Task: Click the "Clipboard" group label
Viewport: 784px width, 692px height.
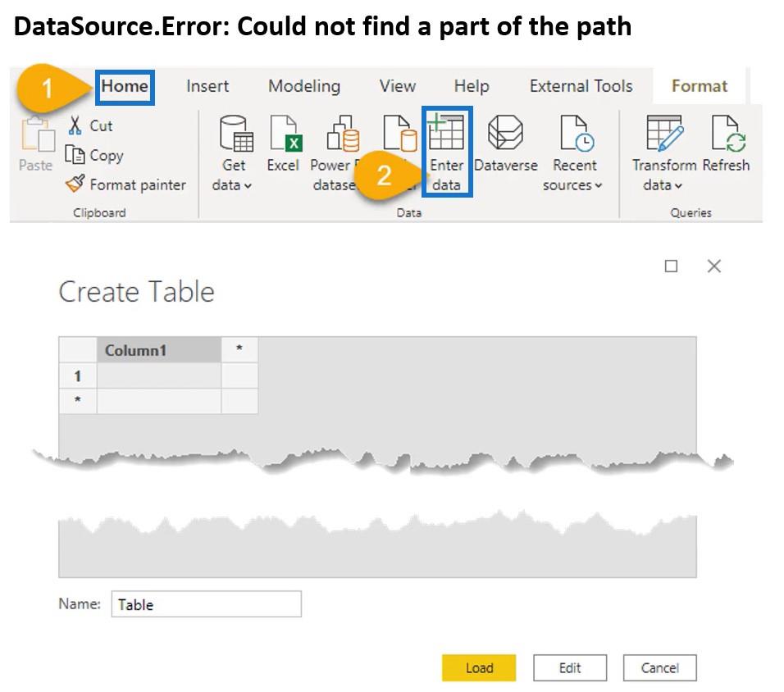Action: click(x=99, y=213)
